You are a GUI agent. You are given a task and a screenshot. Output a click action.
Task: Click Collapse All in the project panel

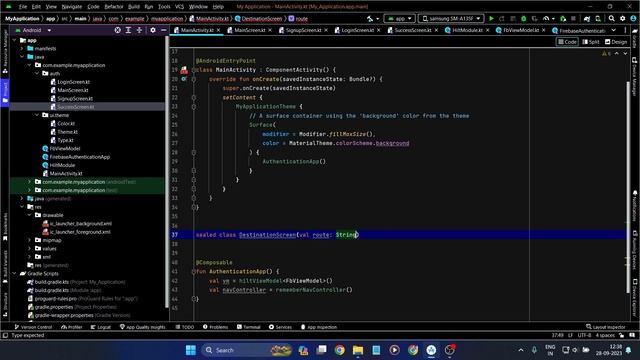(x=139, y=30)
